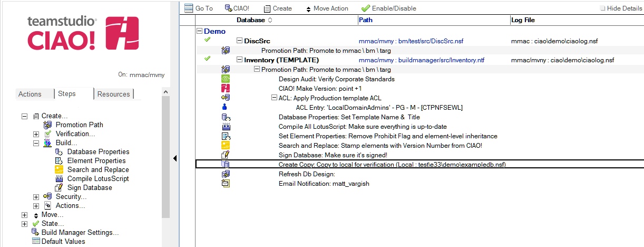Click the Security key icon in the tree
This screenshot has width=644, height=247.
47,197
